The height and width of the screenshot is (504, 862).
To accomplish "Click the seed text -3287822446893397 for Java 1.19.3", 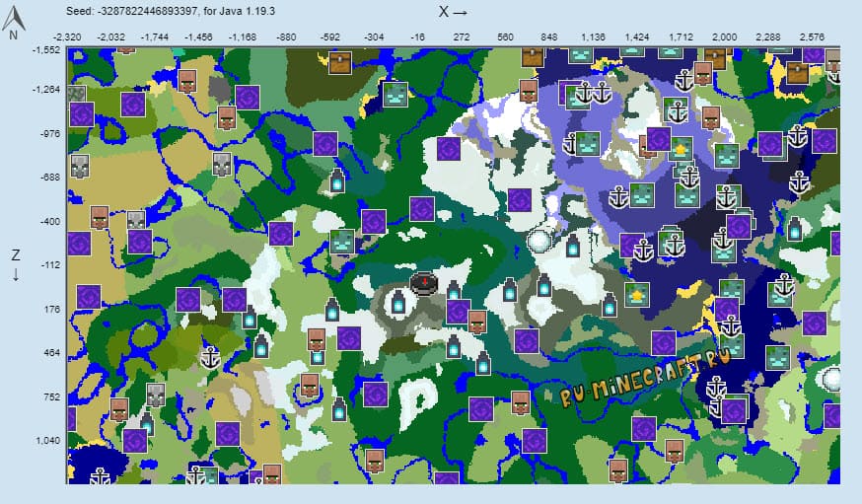I will 171,11.
